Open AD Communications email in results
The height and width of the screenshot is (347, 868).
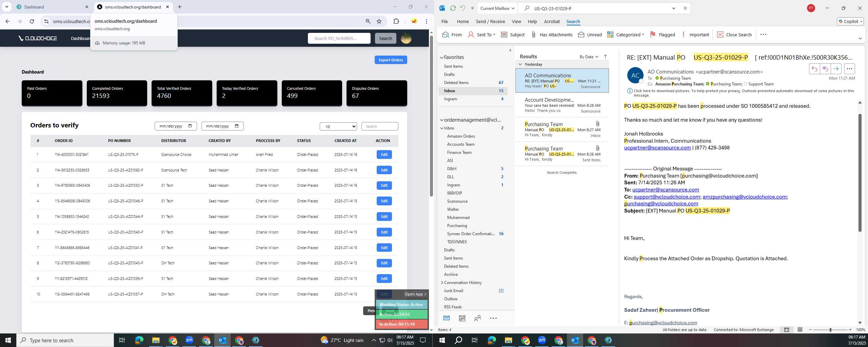(562, 81)
